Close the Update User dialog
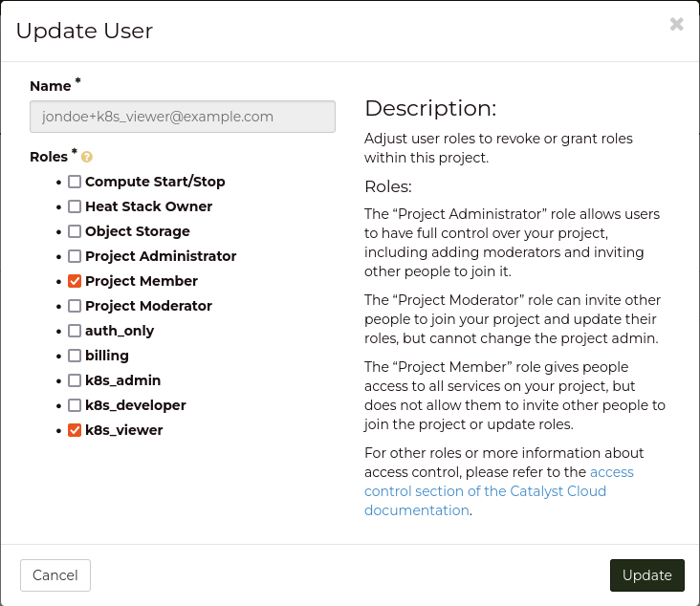Viewport: 700px width, 606px height. tap(676, 25)
